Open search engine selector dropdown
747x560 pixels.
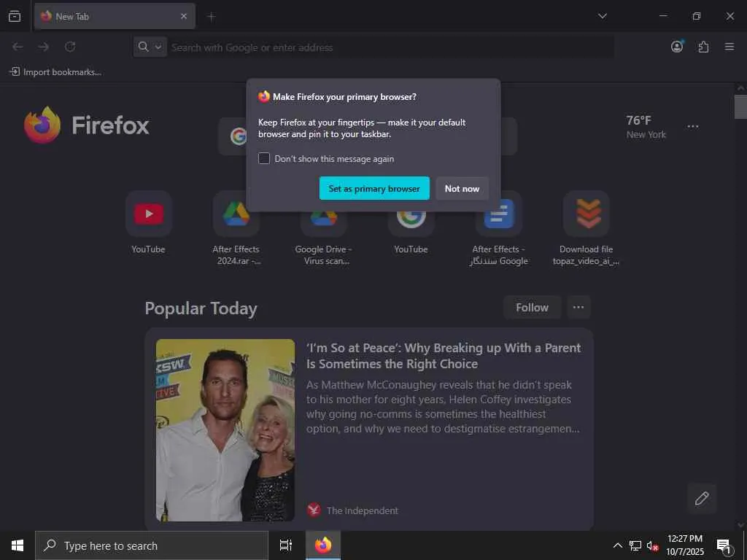click(x=150, y=47)
